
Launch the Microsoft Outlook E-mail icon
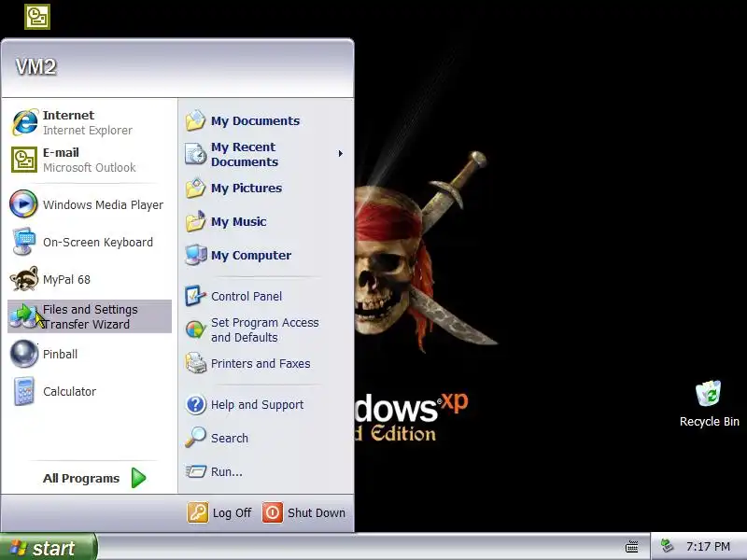point(24,160)
